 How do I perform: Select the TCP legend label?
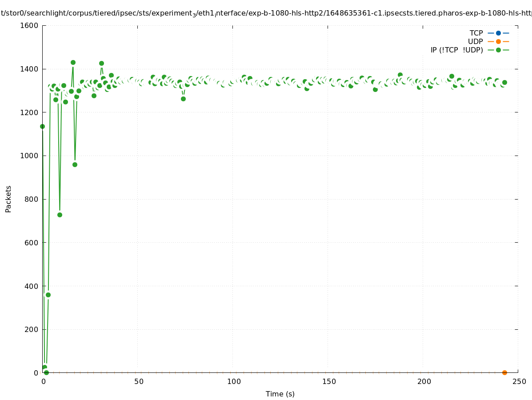(476, 33)
